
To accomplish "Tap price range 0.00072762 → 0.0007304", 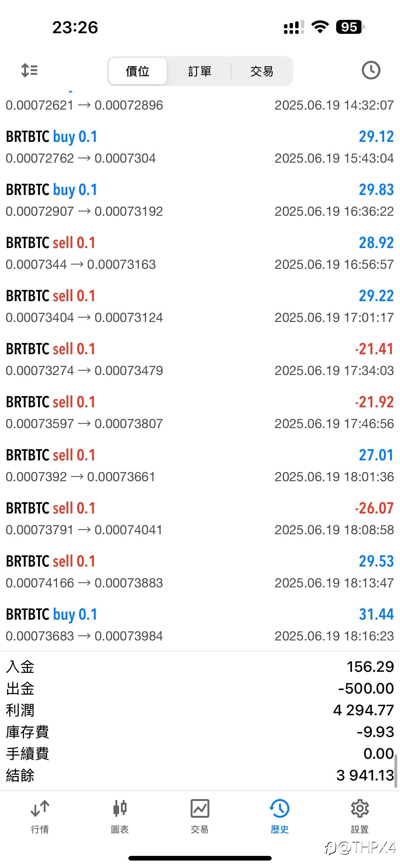I will click(81, 158).
